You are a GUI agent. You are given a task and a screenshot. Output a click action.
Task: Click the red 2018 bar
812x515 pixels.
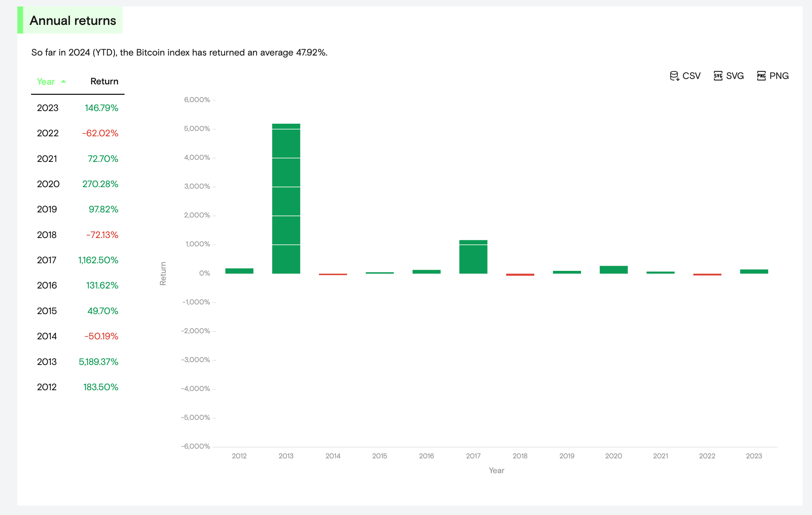520,275
